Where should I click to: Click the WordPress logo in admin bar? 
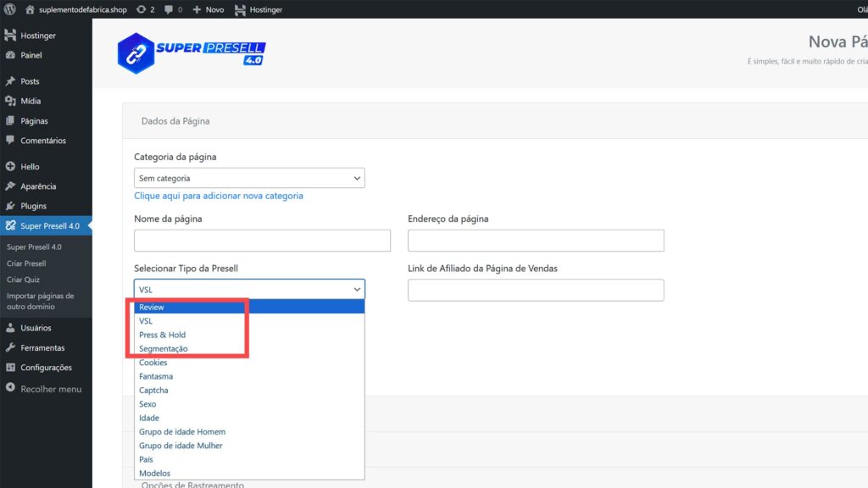pos(10,9)
